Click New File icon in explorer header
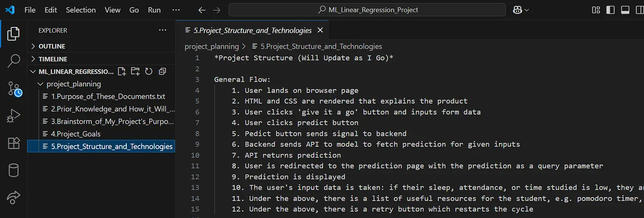The height and width of the screenshot is (218, 644). 122,72
